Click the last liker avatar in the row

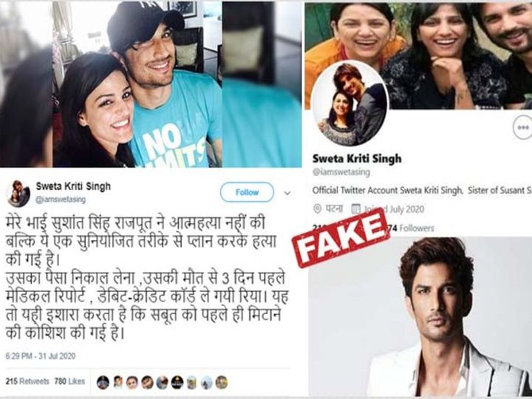[221, 383]
